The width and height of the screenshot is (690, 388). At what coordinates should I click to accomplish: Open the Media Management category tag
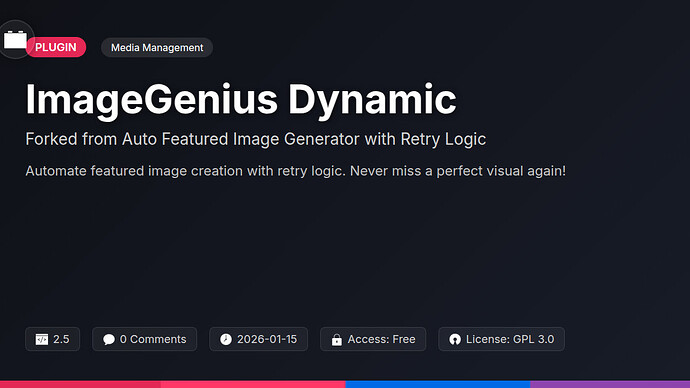point(157,48)
